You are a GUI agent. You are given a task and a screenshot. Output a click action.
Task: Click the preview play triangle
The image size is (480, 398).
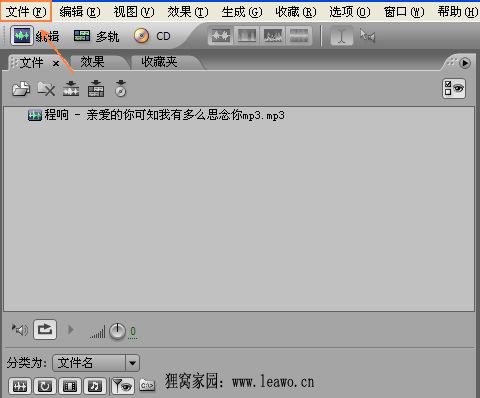70,330
